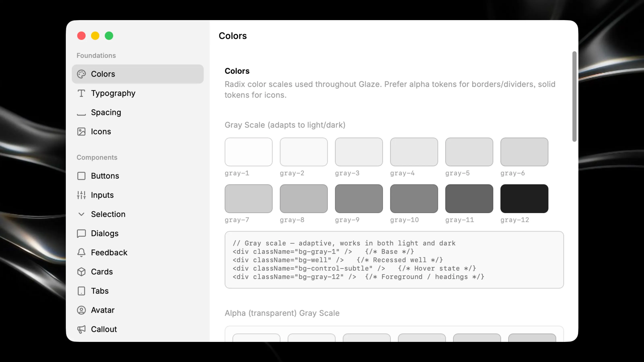View the Cards components page
This screenshot has height=362, width=644.
pos(138,272)
